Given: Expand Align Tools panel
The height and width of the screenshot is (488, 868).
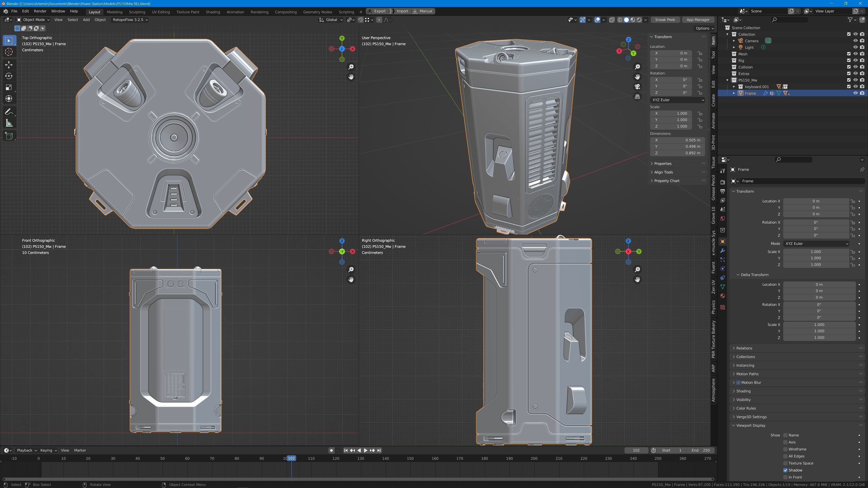Looking at the screenshot, I should [x=663, y=172].
